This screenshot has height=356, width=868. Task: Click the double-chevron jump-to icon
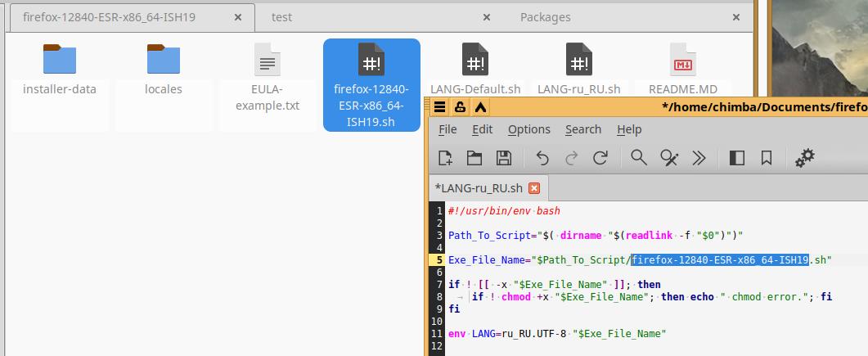coord(699,158)
